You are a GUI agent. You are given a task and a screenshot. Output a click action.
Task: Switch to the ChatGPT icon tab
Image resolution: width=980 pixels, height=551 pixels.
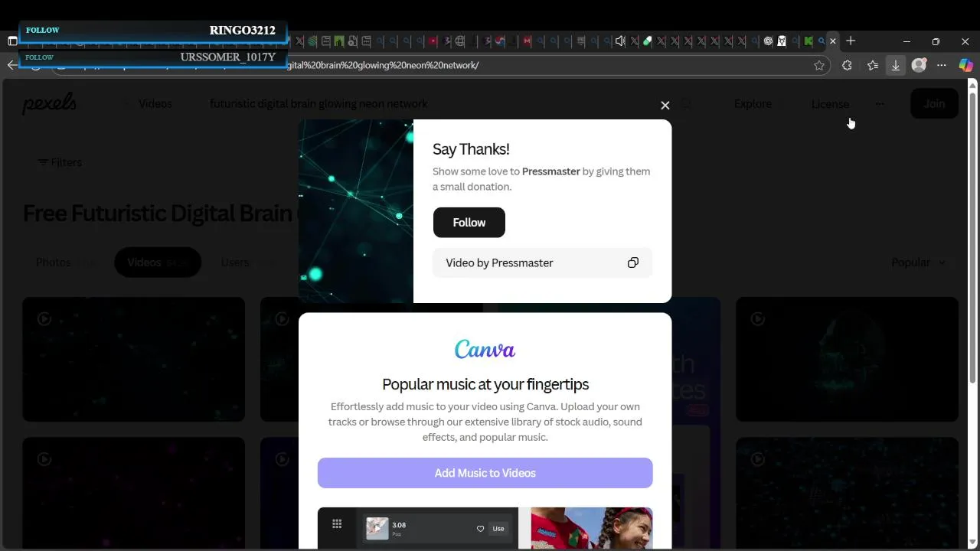point(768,41)
